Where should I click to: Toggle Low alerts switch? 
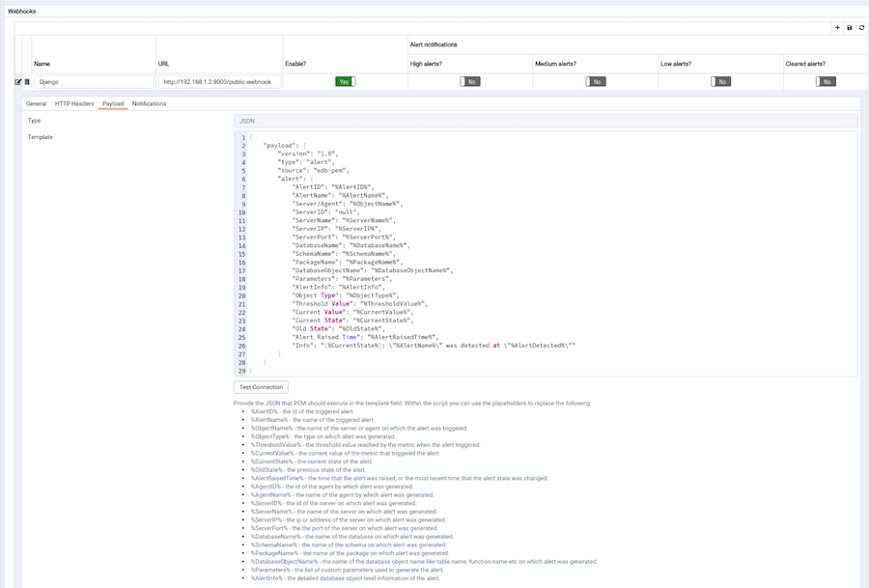720,81
